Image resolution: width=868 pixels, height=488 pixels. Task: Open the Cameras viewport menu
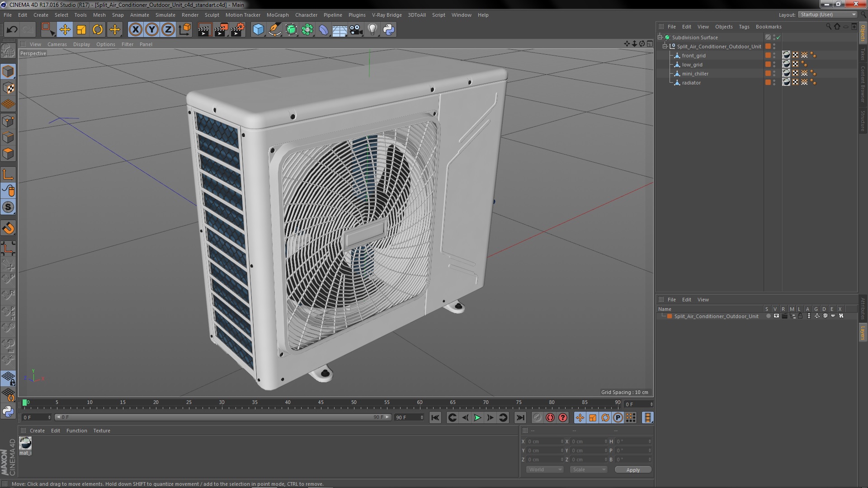[x=57, y=44]
